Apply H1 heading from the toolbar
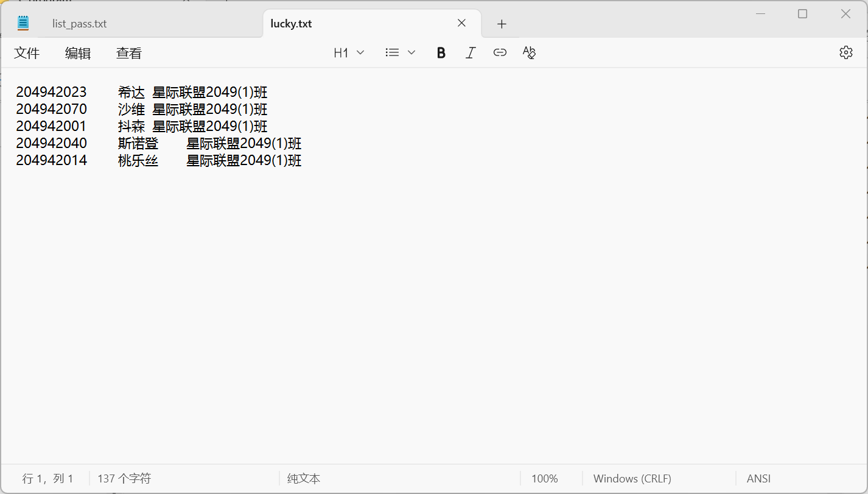The width and height of the screenshot is (868, 494). pos(341,52)
